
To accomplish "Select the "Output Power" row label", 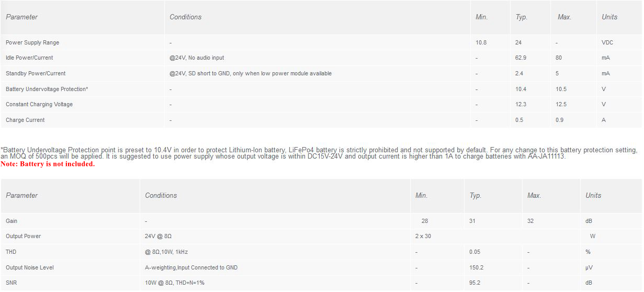I will pyautogui.click(x=23, y=236).
